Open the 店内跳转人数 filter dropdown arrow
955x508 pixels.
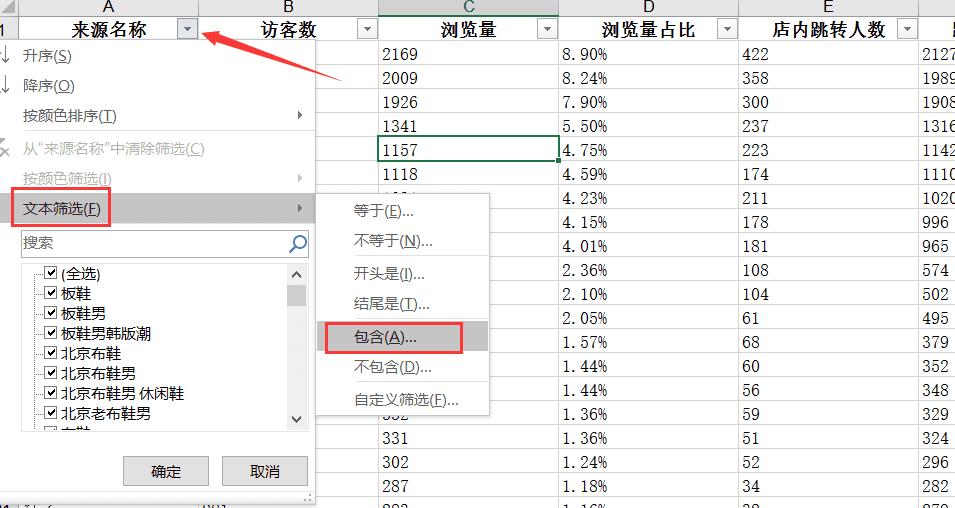pos(907,29)
